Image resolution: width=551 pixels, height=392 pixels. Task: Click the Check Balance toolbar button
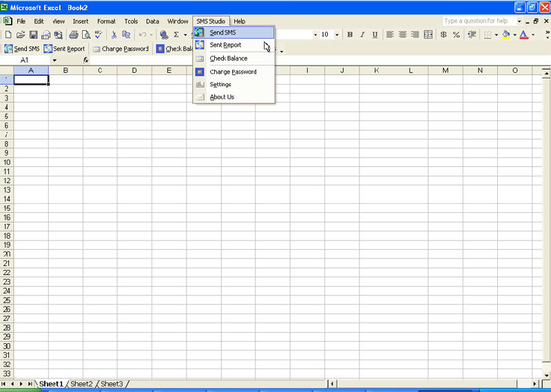[x=174, y=48]
